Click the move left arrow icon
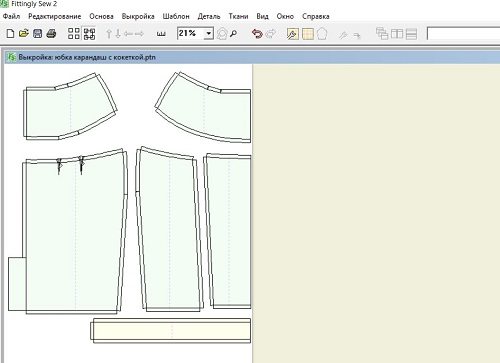The height and width of the screenshot is (363, 500). (x=128, y=34)
